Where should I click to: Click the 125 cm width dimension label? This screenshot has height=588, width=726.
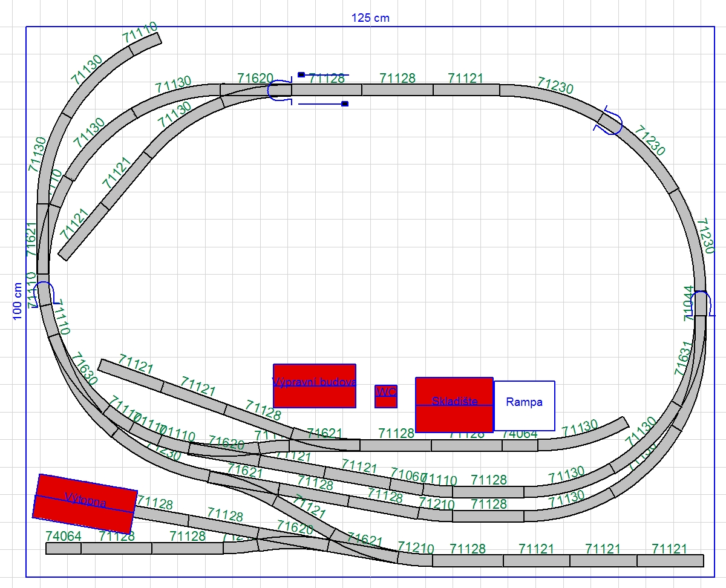(x=370, y=18)
